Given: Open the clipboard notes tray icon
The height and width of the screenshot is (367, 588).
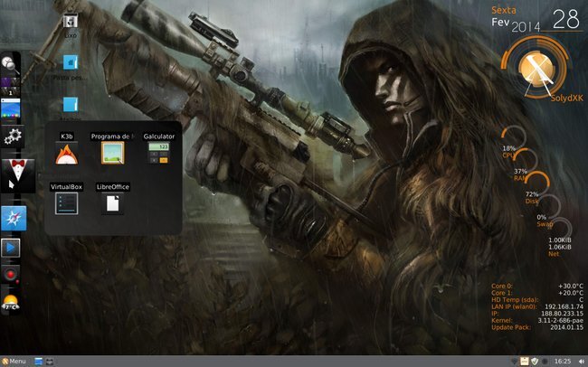Looking at the screenshot, I should 525,362.
